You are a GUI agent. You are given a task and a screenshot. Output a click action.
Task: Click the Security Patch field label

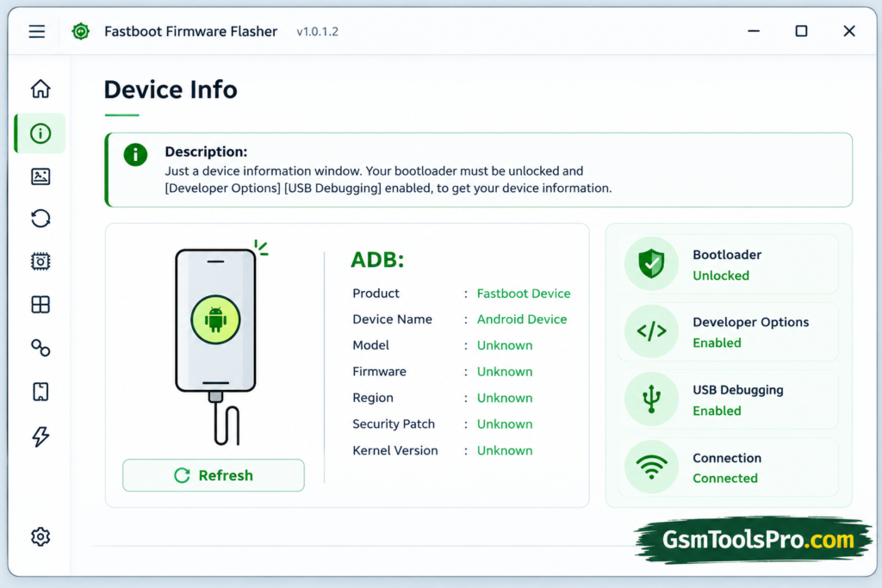(x=394, y=424)
